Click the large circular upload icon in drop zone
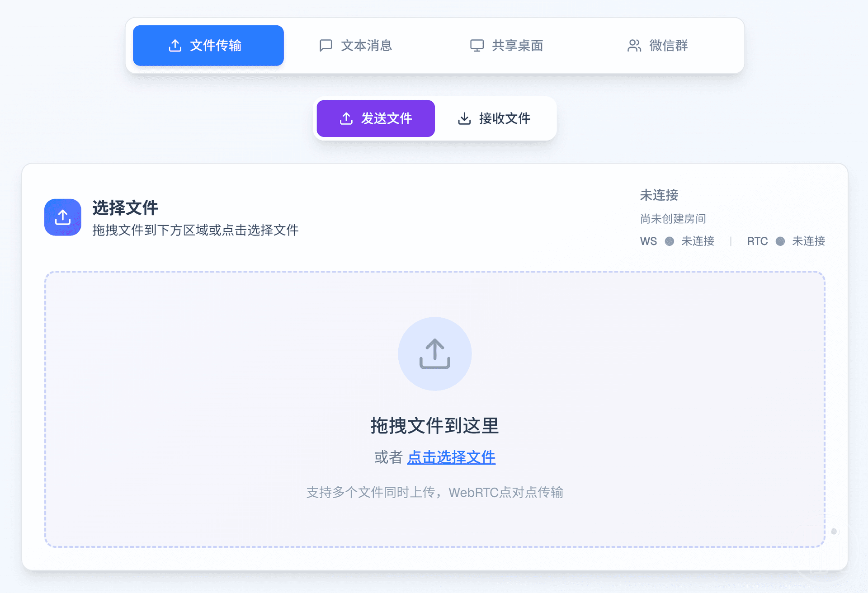 (434, 354)
